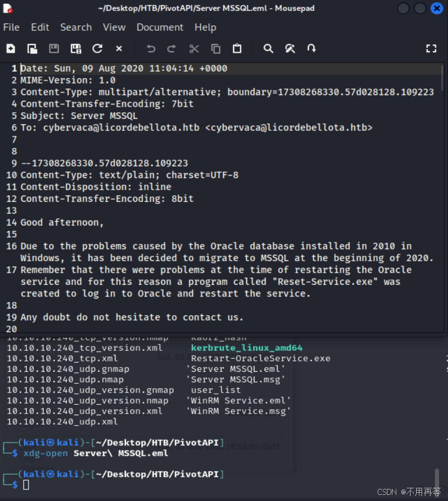Screen dimensions: 448x501
Task: Click the Date header line text
Action: point(124,68)
